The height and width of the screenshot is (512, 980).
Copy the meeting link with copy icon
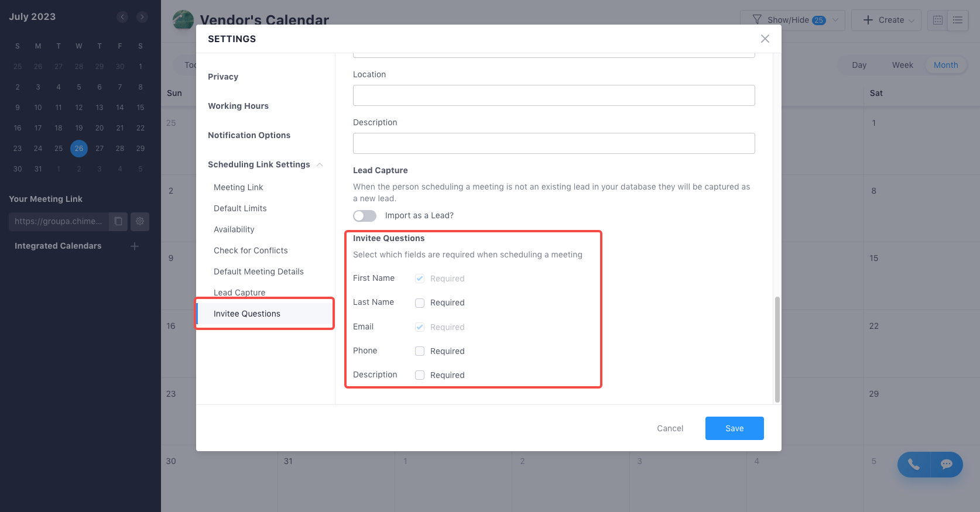pyautogui.click(x=118, y=221)
